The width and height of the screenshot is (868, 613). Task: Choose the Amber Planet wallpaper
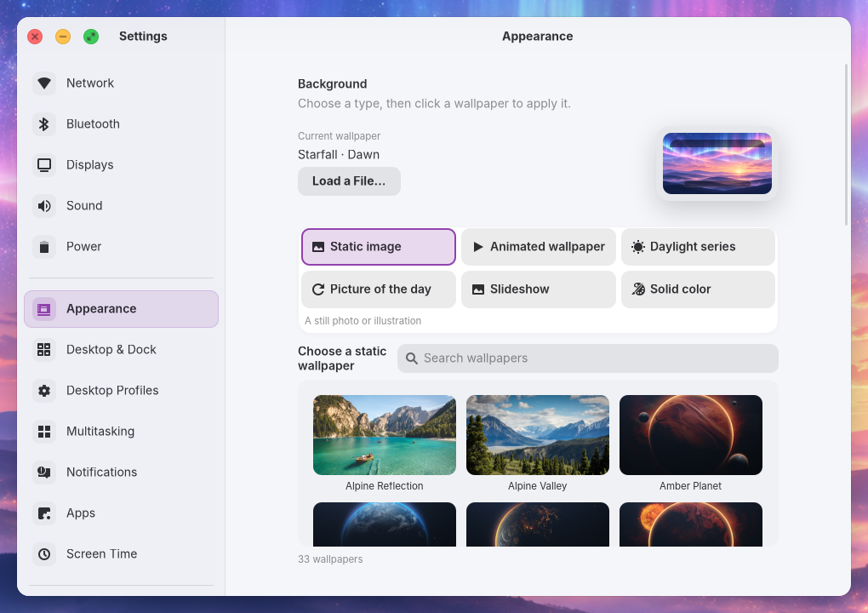pos(691,435)
